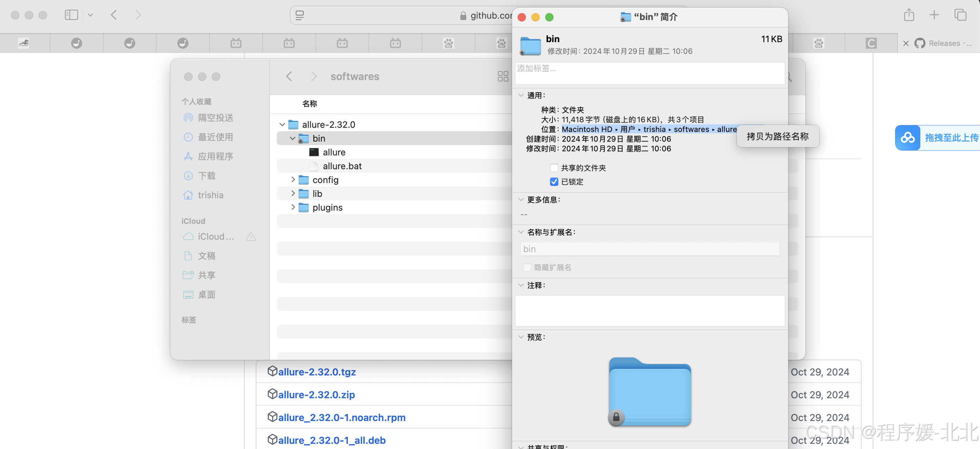
Task: Go back in Safari history
Action: coord(114,15)
